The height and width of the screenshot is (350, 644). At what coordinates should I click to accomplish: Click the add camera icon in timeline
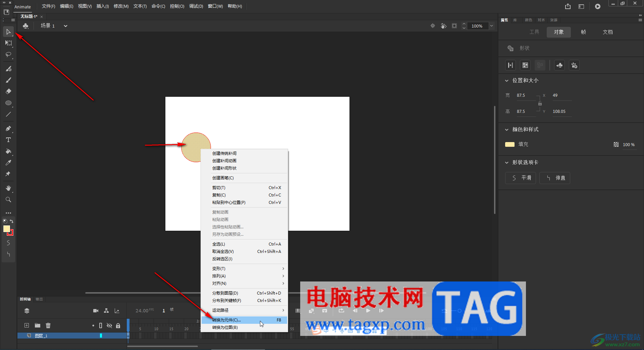(96, 311)
